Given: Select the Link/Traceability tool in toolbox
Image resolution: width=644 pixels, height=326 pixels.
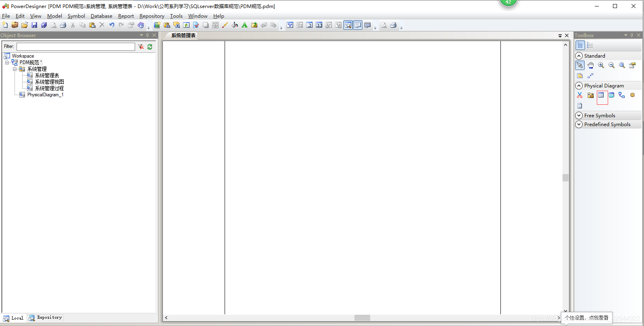Looking at the screenshot, I should click(590, 76).
